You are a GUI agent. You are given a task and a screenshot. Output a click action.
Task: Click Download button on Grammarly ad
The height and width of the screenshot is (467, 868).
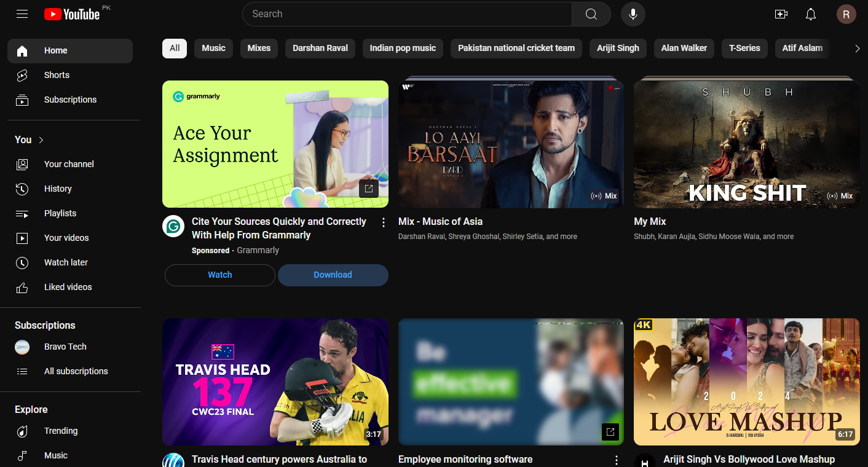click(x=333, y=275)
